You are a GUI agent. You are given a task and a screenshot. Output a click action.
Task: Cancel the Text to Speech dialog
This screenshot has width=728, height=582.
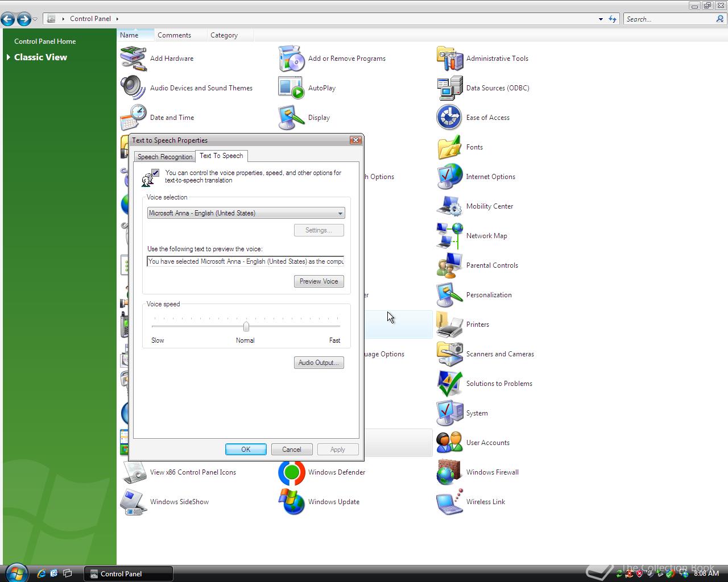[x=292, y=450]
